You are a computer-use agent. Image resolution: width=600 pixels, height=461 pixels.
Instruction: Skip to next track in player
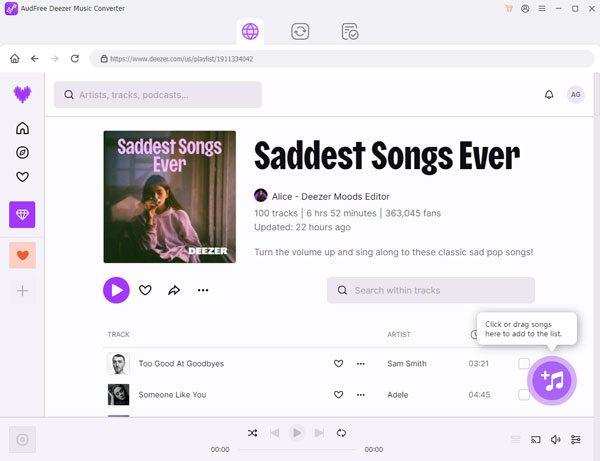[x=319, y=433]
